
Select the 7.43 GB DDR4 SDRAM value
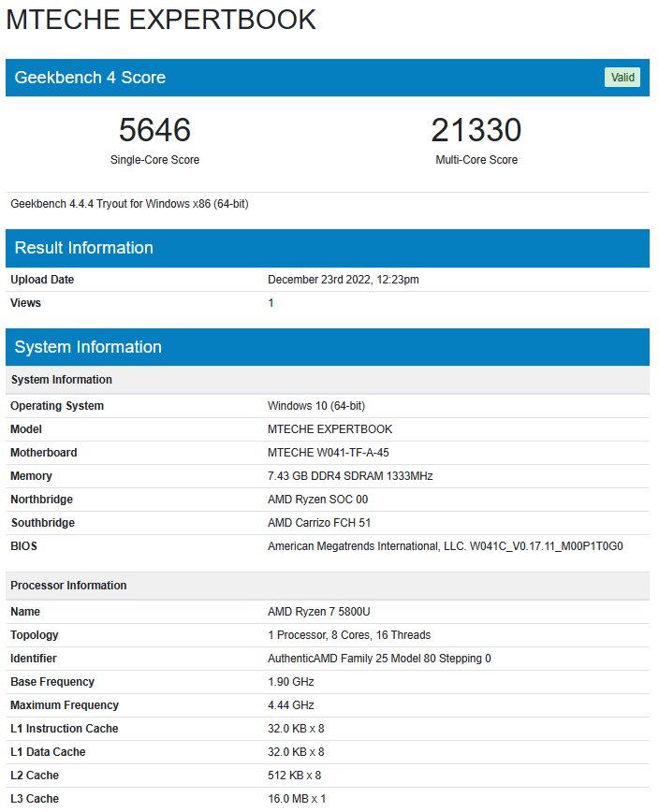(x=350, y=476)
